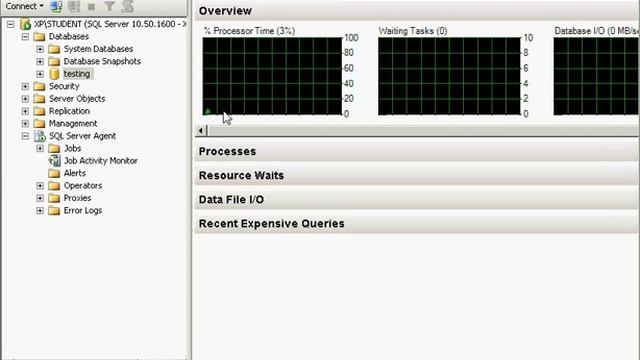
Task: Expand the Data File I/O section
Action: [417, 200]
